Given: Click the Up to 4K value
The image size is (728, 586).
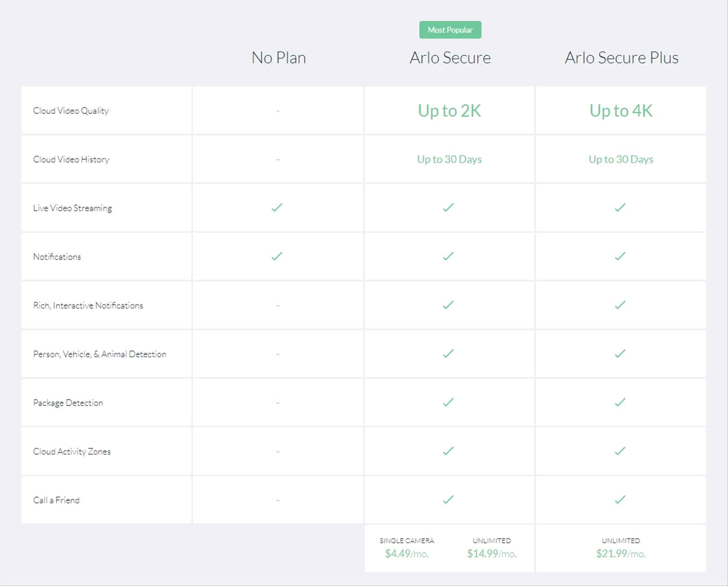Looking at the screenshot, I should (621, 111).
